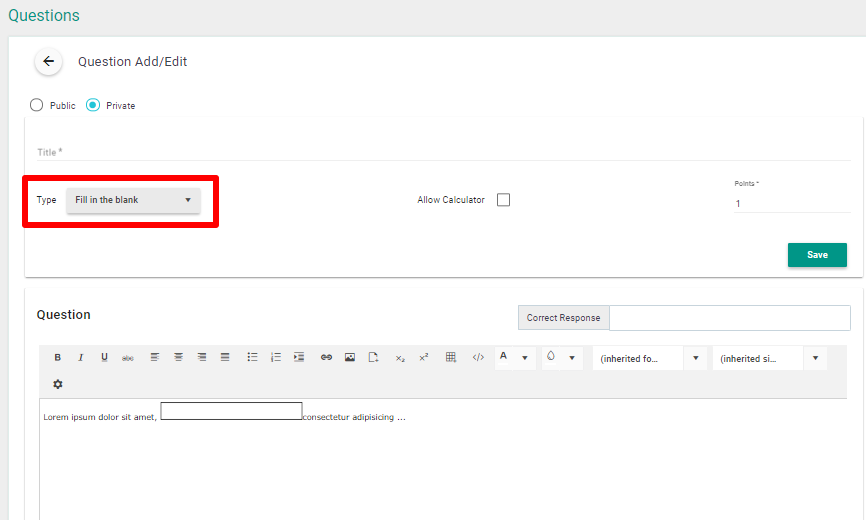Click the Questions page heading
Image resolution: width=866 pixels, height=520 pixels.
coord(44,15)
